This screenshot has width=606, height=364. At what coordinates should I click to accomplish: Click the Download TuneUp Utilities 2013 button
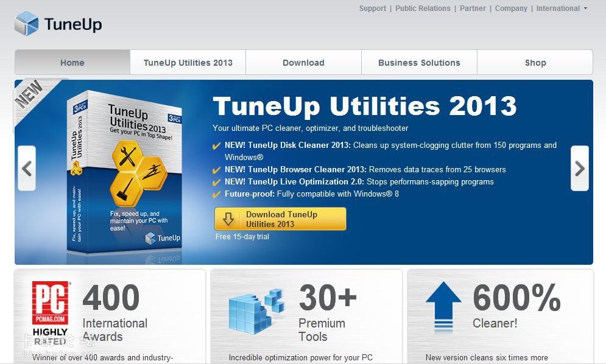click(280, 219)
